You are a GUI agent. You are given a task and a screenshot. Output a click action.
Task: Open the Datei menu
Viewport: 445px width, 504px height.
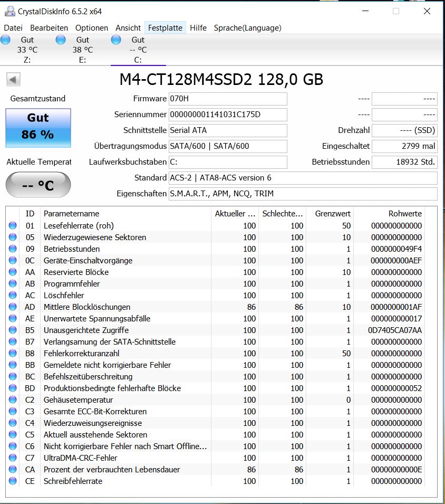tap(13, 28)
